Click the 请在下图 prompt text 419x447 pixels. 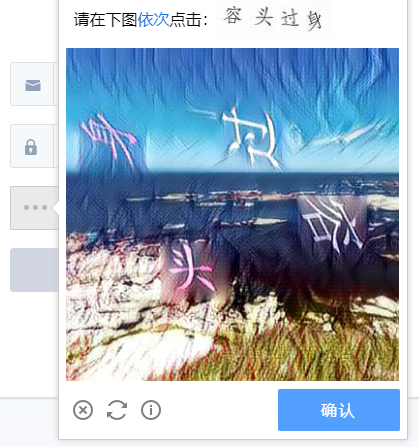pyautogui.click(x=105, y=20)
